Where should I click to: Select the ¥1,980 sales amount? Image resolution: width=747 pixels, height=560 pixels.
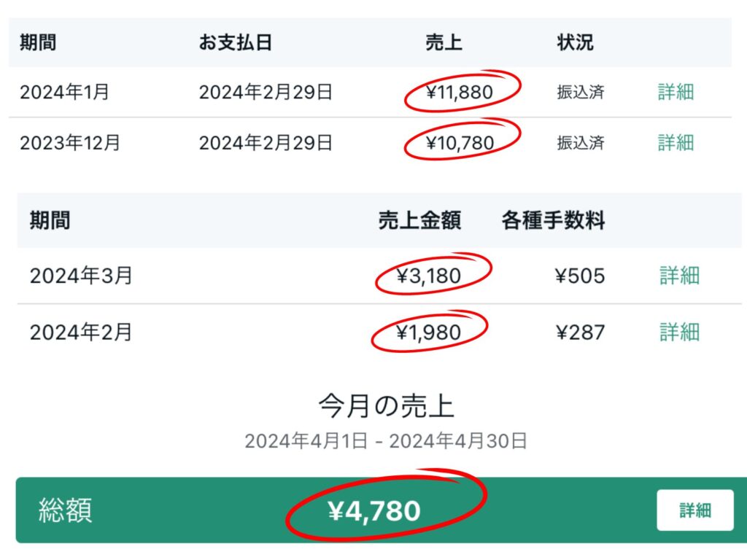coord(428,332)
